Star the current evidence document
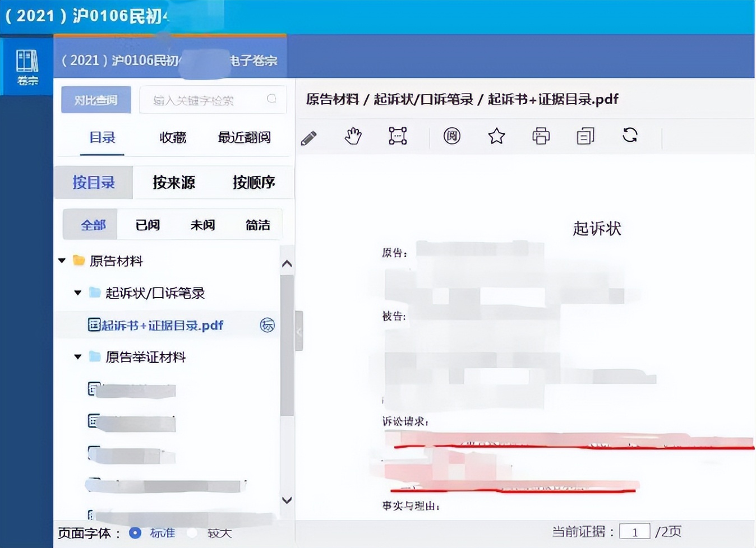Viewport: 756px width, 548px height. pyautogui.click(x=496, y=136)
